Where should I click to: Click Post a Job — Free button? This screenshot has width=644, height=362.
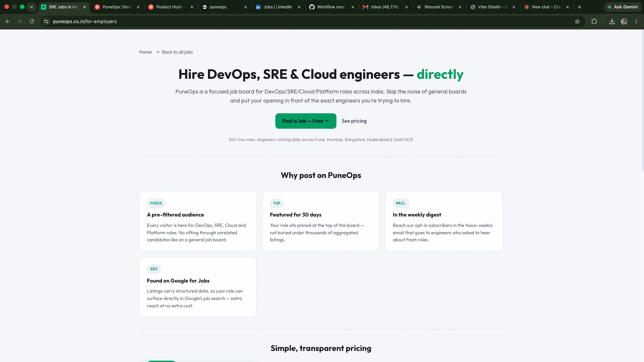[306, 121]
